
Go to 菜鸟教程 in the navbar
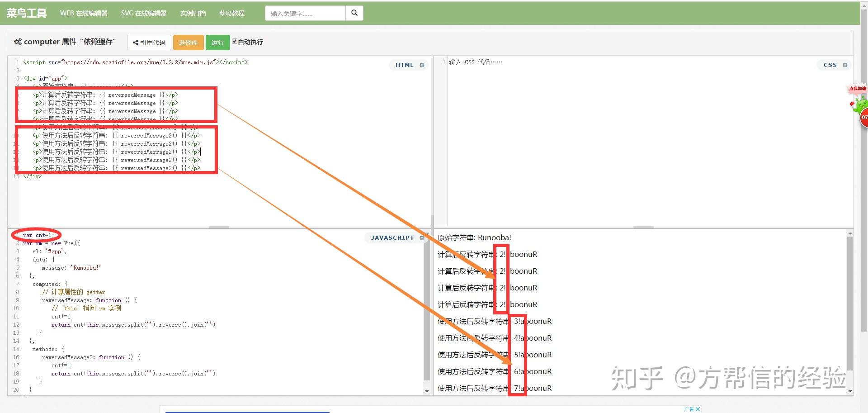tap(232, 13)
